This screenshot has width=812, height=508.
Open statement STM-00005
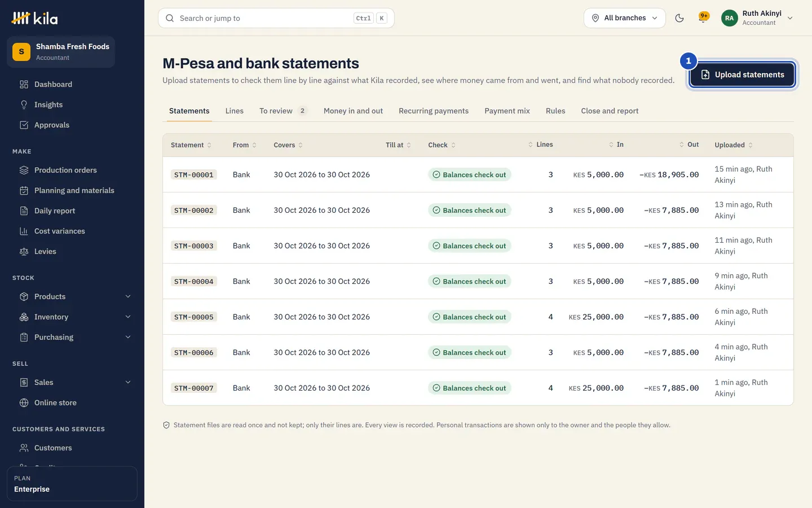pyautogui.click(x=193, y=317)
